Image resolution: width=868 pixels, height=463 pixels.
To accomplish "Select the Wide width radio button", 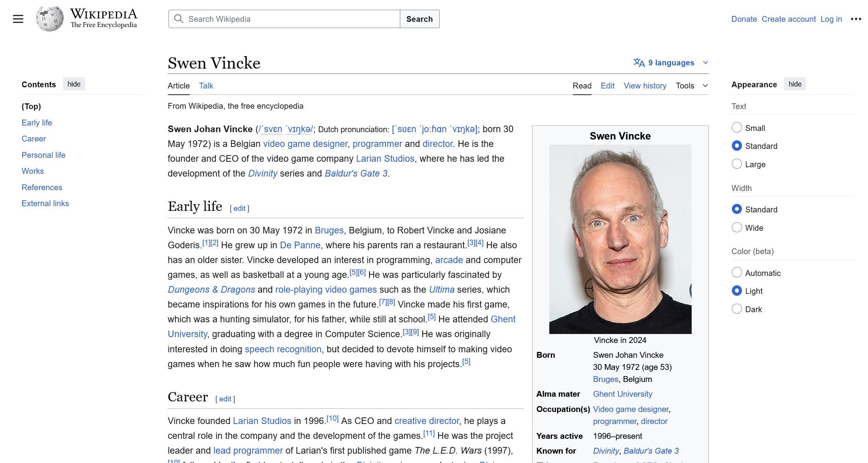I will pyautogui.click(x=737, y=227).
